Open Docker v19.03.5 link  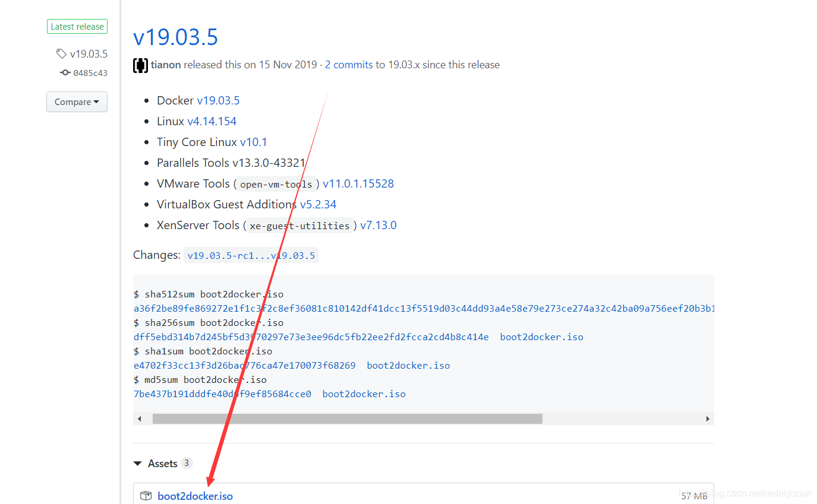218,100
